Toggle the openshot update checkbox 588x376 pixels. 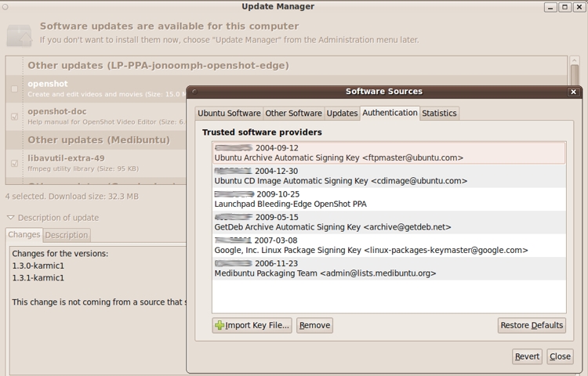tap(14, 89)
